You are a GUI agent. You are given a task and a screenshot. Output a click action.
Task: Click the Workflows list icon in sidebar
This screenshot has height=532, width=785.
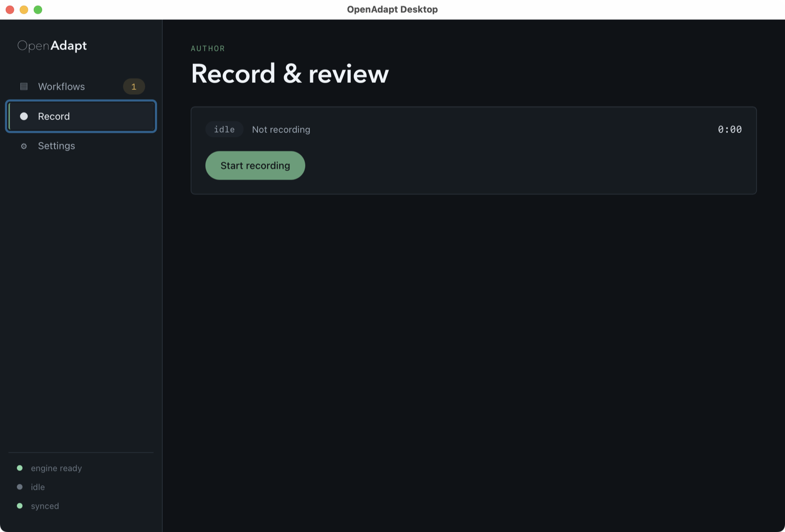24,86
